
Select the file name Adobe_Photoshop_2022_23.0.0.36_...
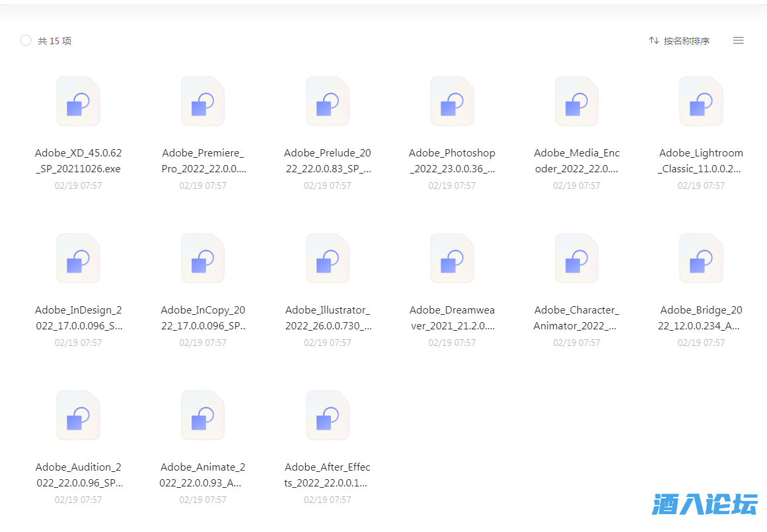click(x=452, y=161)
